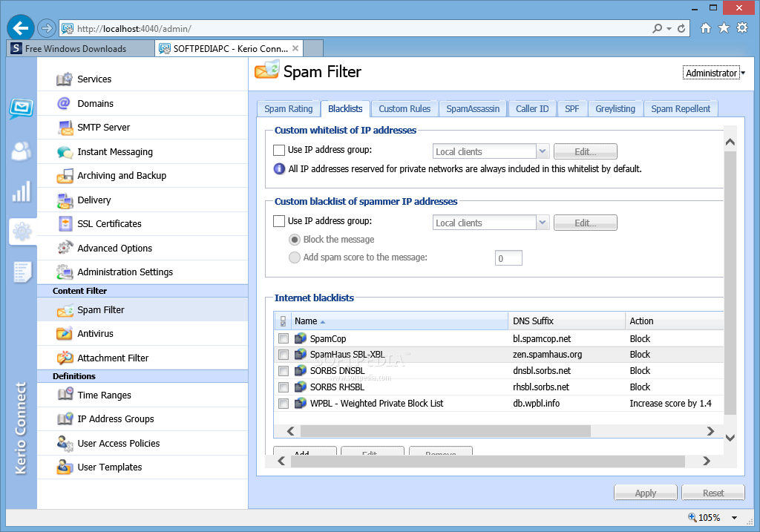
Task: Expand blacklist Local clients dropdown
Action: pyautogui.click(x=543, y=223)
